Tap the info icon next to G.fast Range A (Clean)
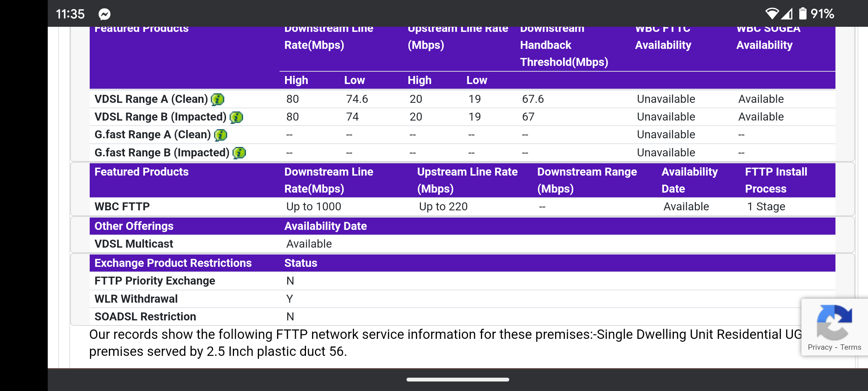The width and height of the screenshot is (868, 391). pyautogui.click(x=220, y=135)
